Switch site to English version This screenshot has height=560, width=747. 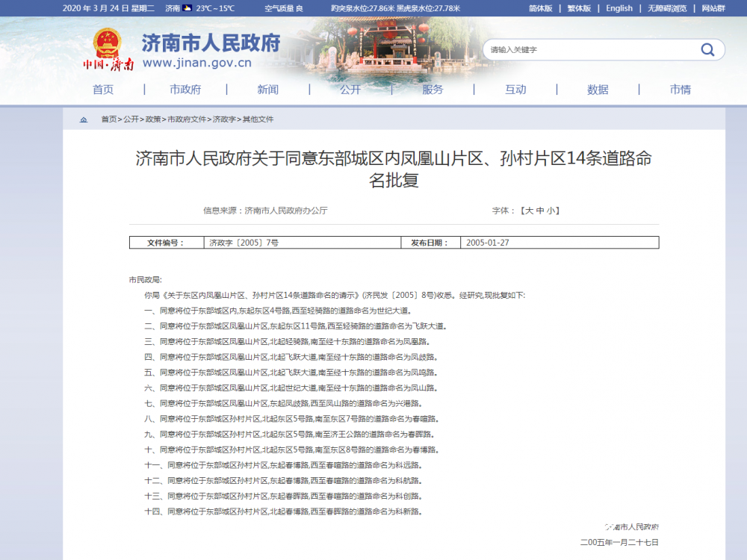point(619,8)
